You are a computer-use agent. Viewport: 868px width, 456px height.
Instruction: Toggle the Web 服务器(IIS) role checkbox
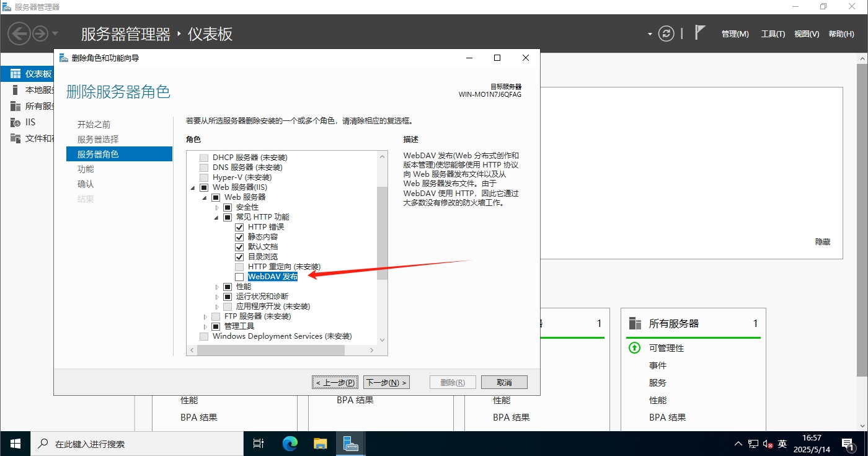point(204,187)
